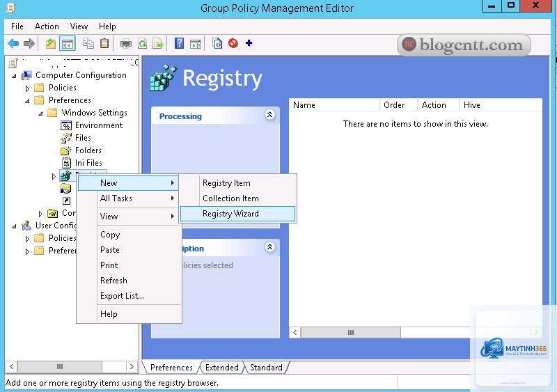Screen dimensions: 557x392
Task: Sort by the Action column header
Action: click(439, 105)
